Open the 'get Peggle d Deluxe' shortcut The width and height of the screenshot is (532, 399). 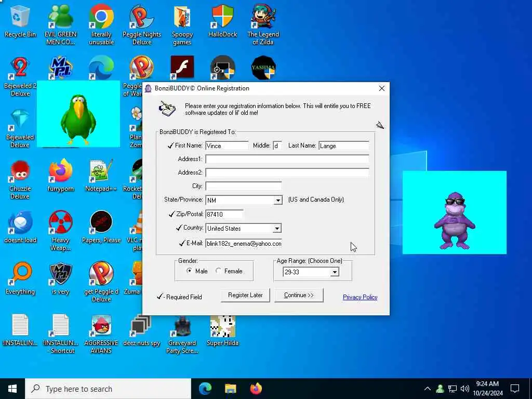[101, 282]
